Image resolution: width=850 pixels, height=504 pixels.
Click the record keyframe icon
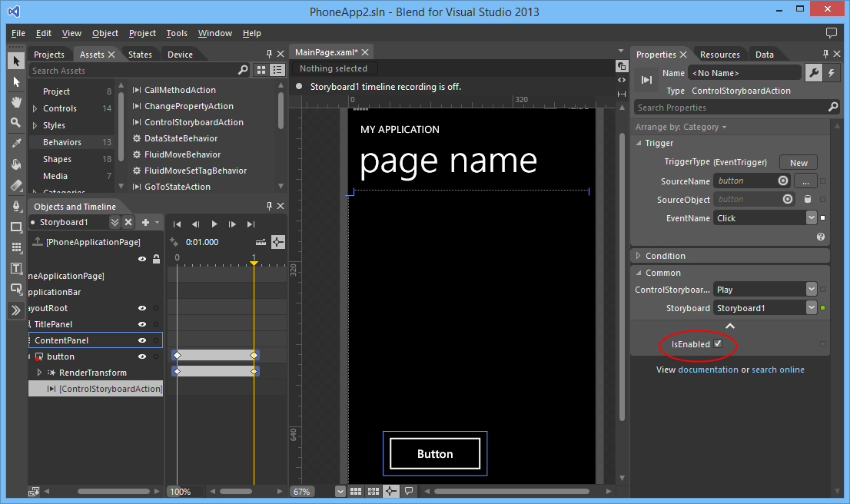[174, 242]
